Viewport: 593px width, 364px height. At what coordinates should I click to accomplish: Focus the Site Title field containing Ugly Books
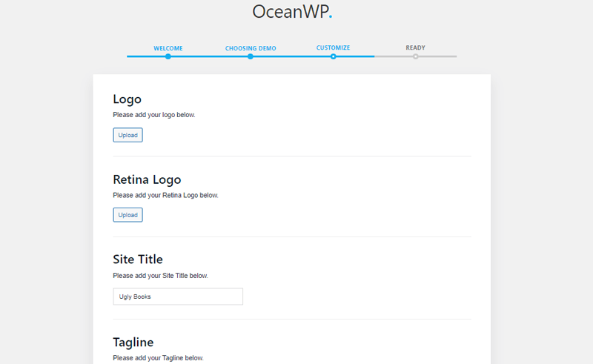point(178,297)
